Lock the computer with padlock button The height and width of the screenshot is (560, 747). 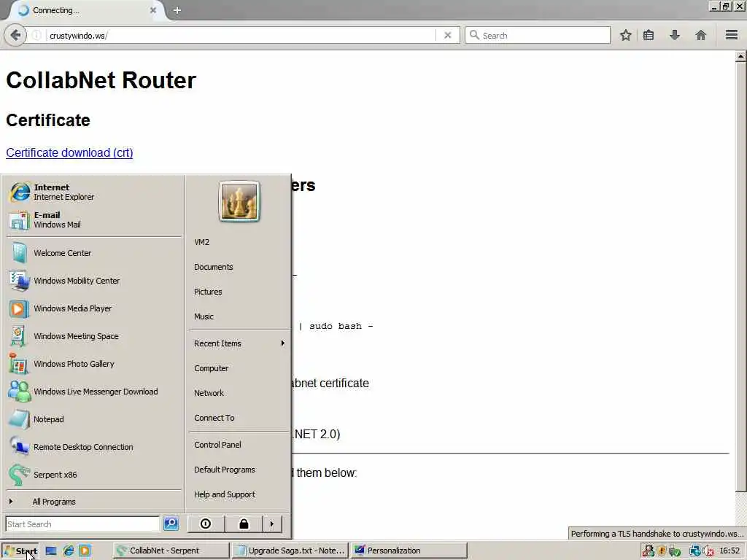244,524
